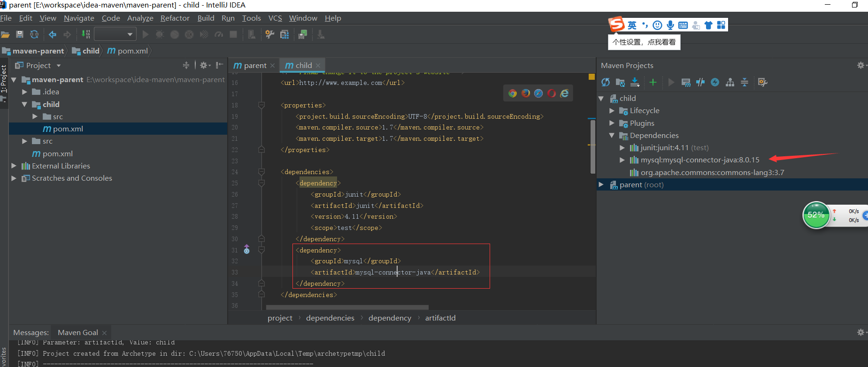
Task: Open pom.xml in Firefox browser icon
Action: coord(526,93)
